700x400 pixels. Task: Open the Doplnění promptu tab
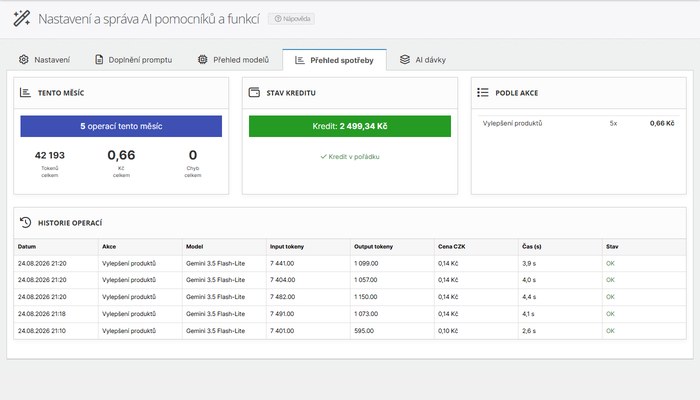coord(133,60)
